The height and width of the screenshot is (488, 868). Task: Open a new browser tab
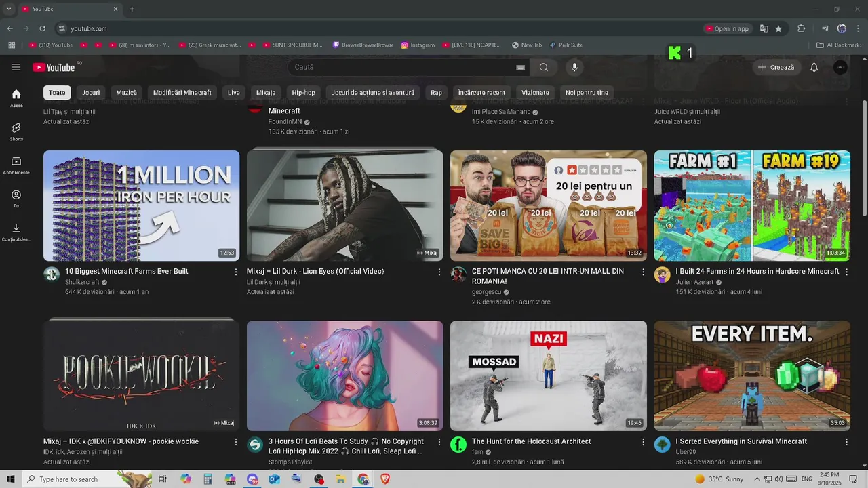132,9
